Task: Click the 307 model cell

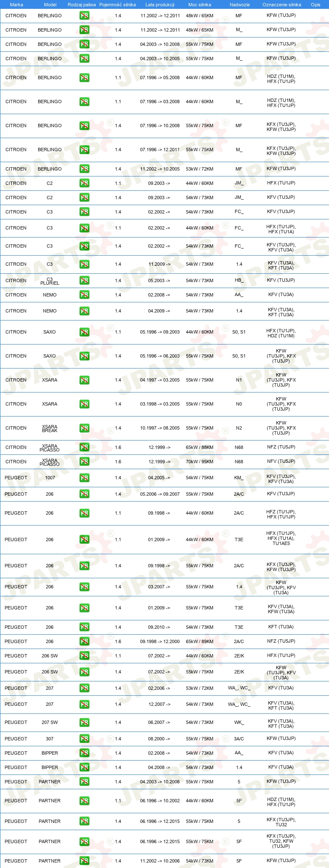Action: [50, 739]
